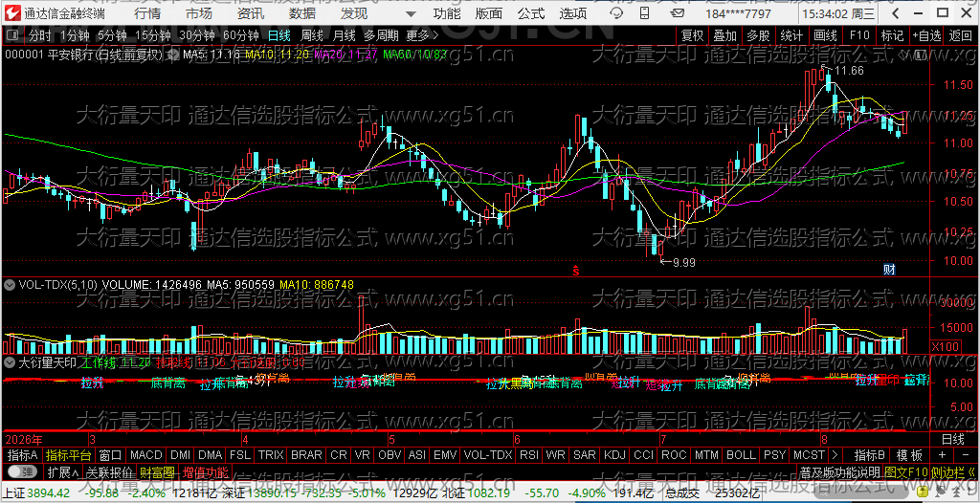Click the 统计 button
The width and height of the screenshot is (980, 503).
(791, 35)
